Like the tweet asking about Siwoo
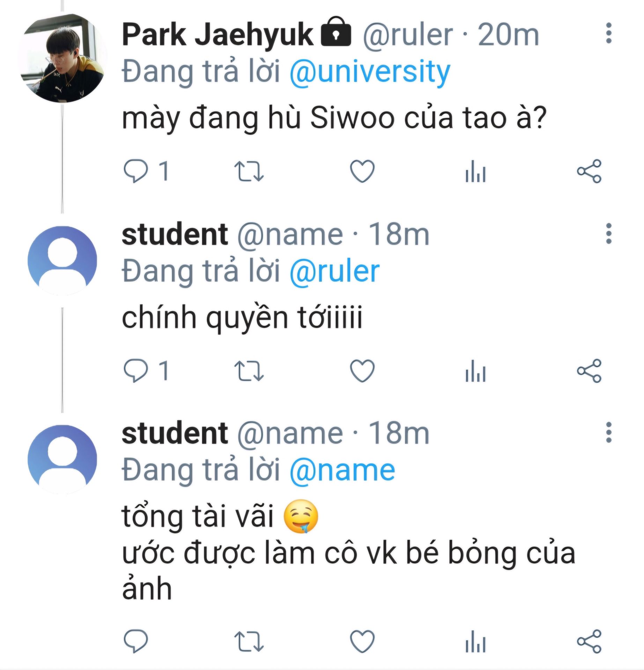The width and height of the screenshot is (644, 670). (x=362, y=171)
